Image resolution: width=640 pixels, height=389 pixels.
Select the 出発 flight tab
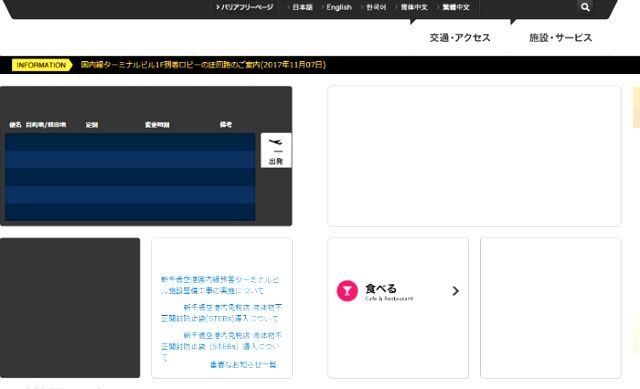276,150
